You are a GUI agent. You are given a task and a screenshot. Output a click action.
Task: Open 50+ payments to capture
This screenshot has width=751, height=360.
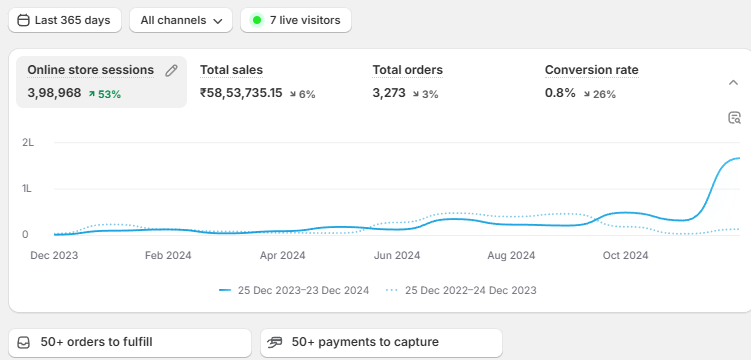[x=381, y=343]
